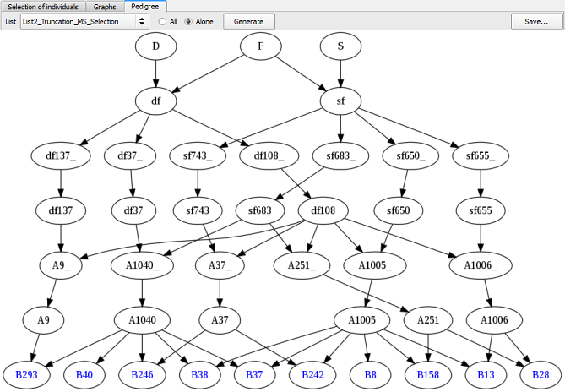This screenshot has height=392, width=565.
Task: Select the All radio button
Action: tap(162, 21)
